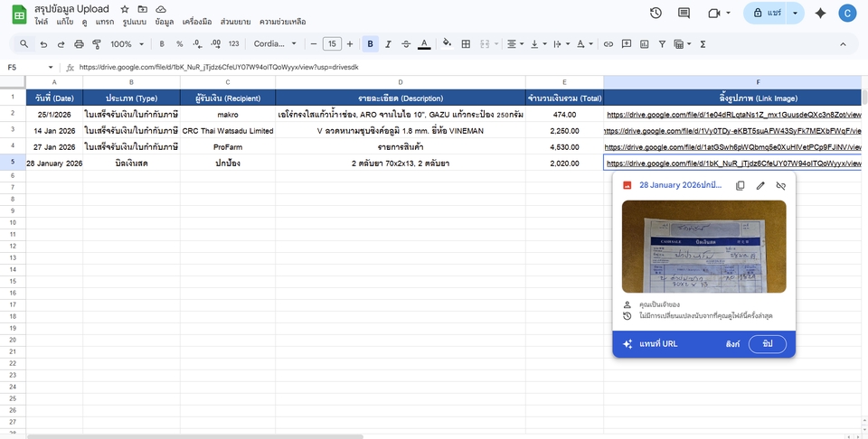The image size is (868, 439).
Task: Edit the link with the pencil icon
Action: coord(760,186)
